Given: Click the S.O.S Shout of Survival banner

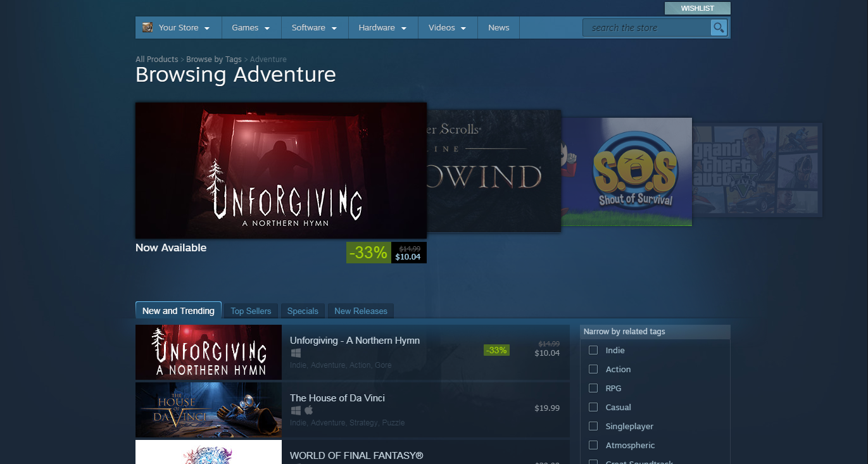Looking at the screenshot, I should coord(626,172).
